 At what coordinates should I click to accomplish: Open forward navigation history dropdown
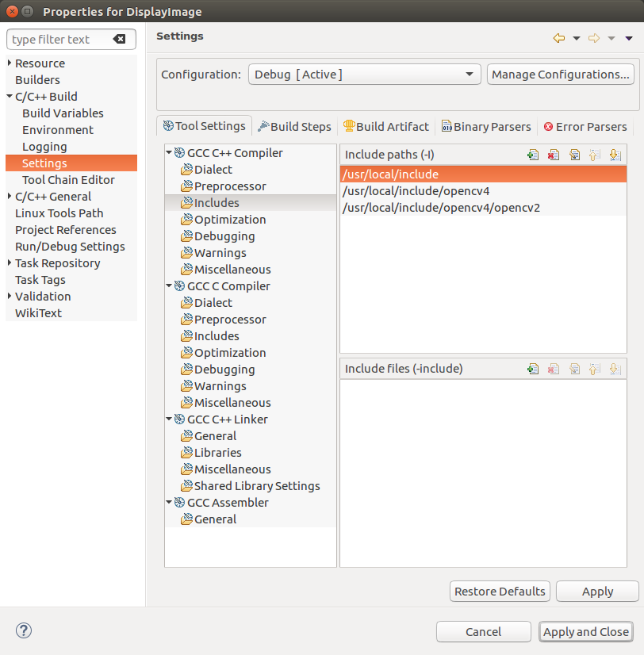[611, 38]
